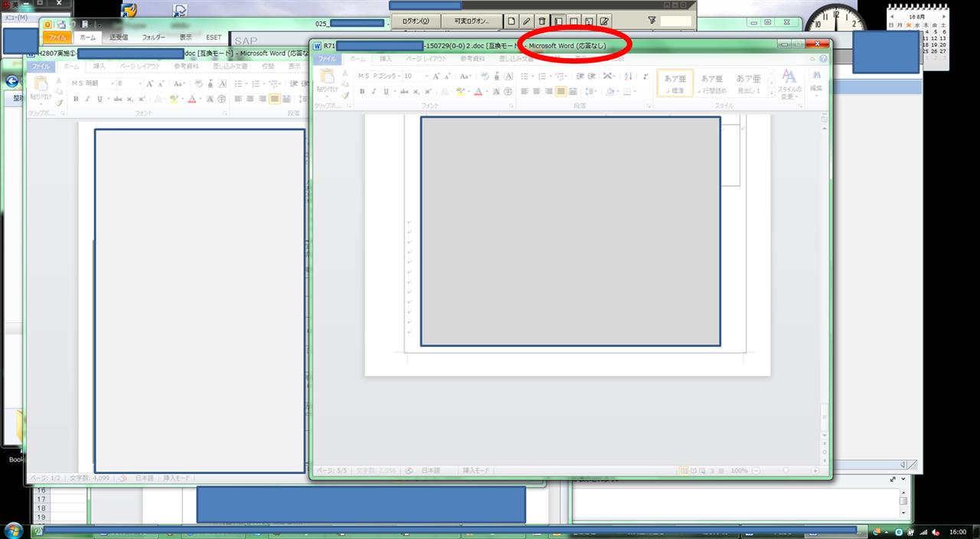This screenshot has width=980, height=539.
Task: Click the 16:00 taskbar clock
Action: point(958,531)
